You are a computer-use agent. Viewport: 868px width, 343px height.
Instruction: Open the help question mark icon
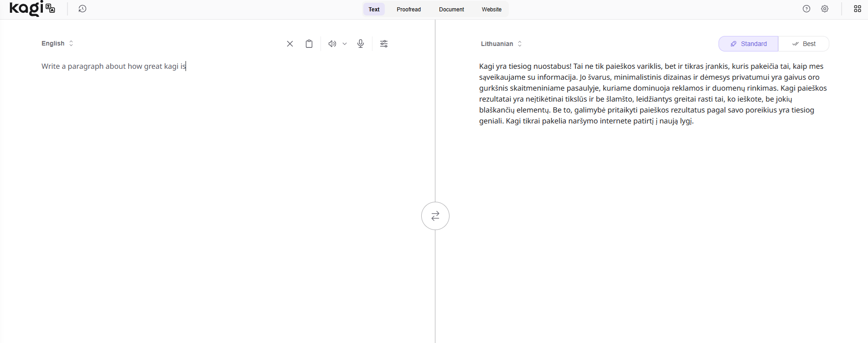pyautogui.click(x=806, y=9)
